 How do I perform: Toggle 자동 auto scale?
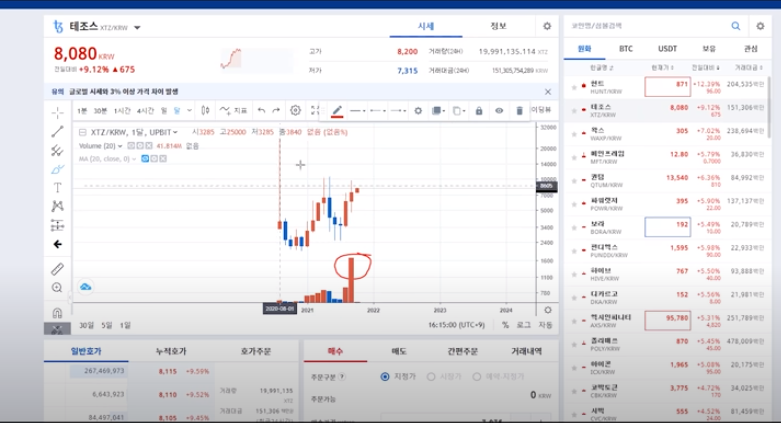[545, 325]
